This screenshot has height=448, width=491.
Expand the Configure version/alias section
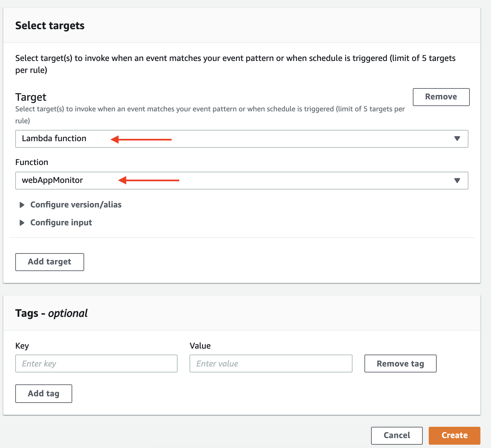[76, 205]
